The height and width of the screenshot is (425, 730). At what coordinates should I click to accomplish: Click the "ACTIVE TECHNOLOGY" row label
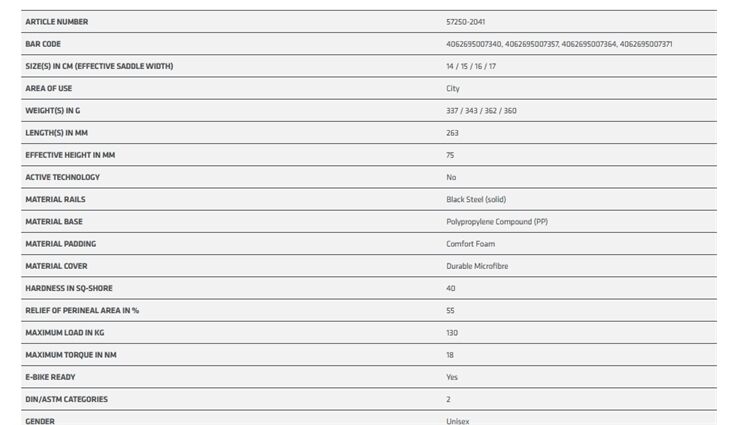(x=62, y=177)
